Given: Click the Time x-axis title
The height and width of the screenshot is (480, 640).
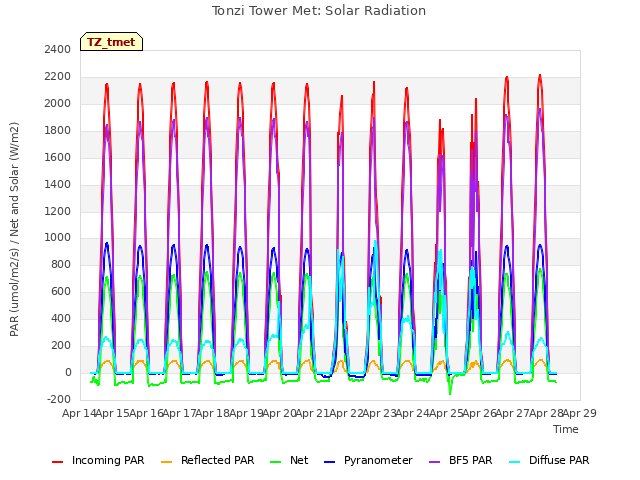Looking at the screenshot, I should (566, 429).
